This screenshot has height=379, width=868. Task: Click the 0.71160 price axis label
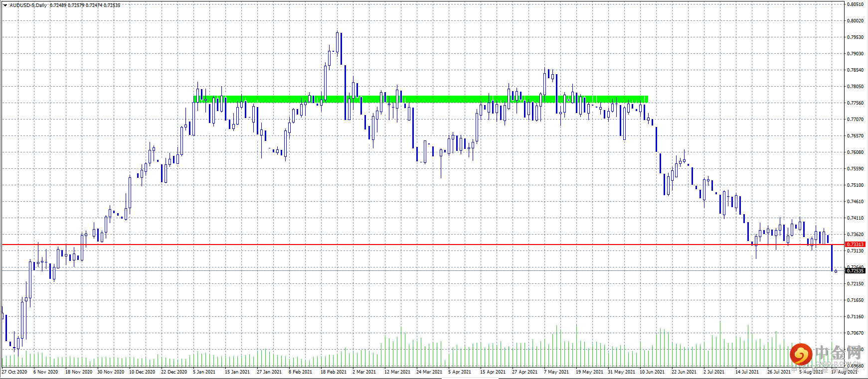pos(856,317)
